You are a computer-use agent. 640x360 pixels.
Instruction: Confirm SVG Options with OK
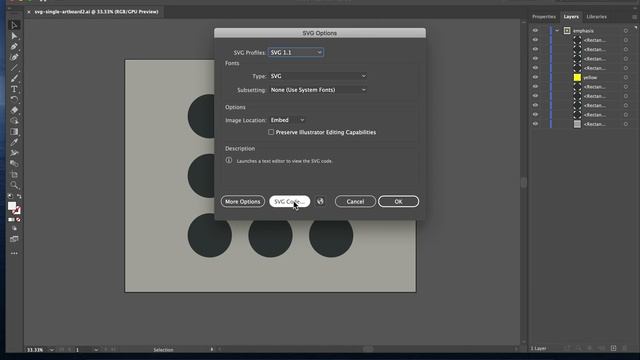[x=398, y=202]
